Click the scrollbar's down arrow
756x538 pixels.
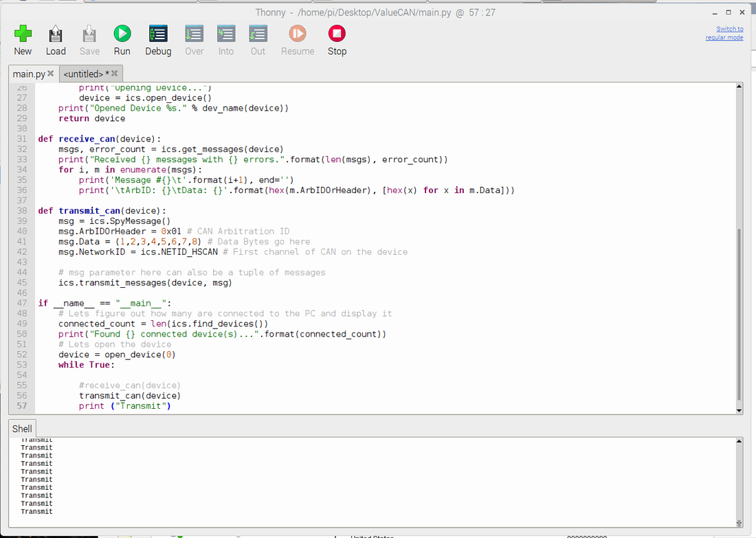pyautogui.click(x=740, y=411)
